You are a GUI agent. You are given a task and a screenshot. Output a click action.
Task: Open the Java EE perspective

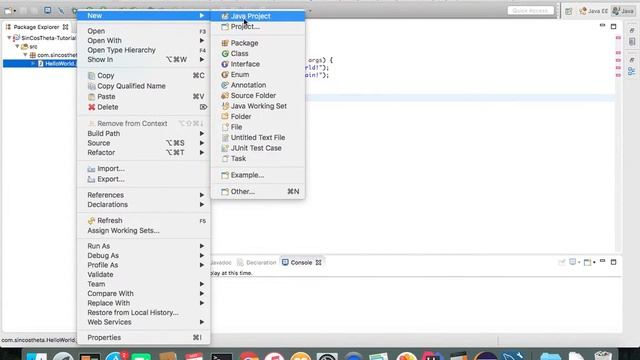593,11
